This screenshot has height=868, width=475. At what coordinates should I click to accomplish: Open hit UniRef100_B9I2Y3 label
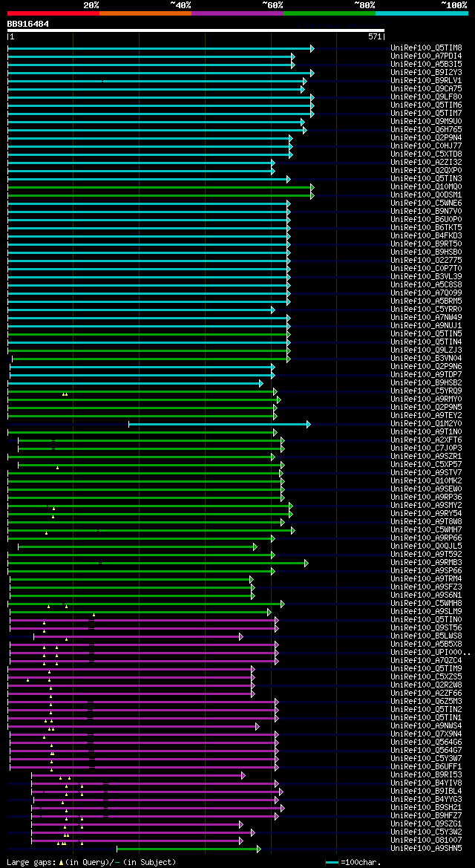(x=426, y=73)
